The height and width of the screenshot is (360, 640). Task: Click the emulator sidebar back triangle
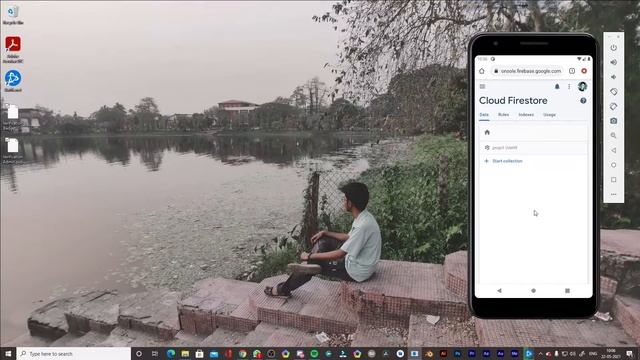(x=613, y=150)
